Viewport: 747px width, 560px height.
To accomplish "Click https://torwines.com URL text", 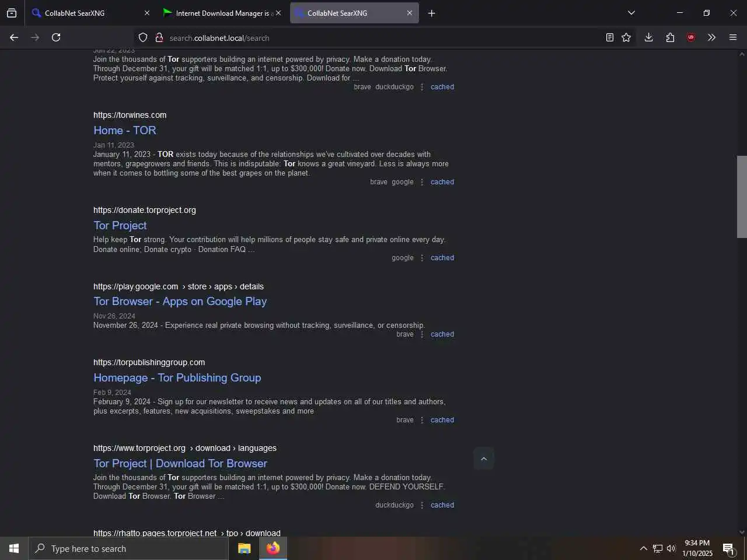I will (x=130, y=115).
